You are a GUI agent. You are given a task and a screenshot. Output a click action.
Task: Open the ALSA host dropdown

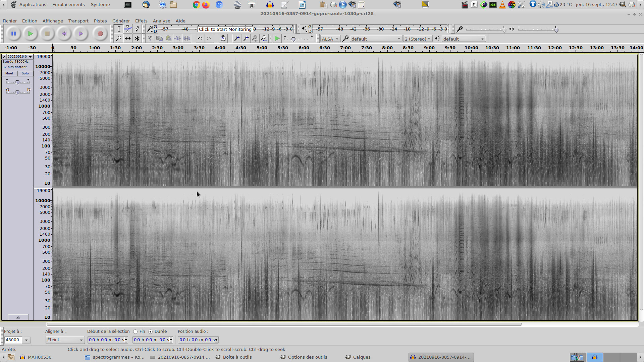point(330,39)
